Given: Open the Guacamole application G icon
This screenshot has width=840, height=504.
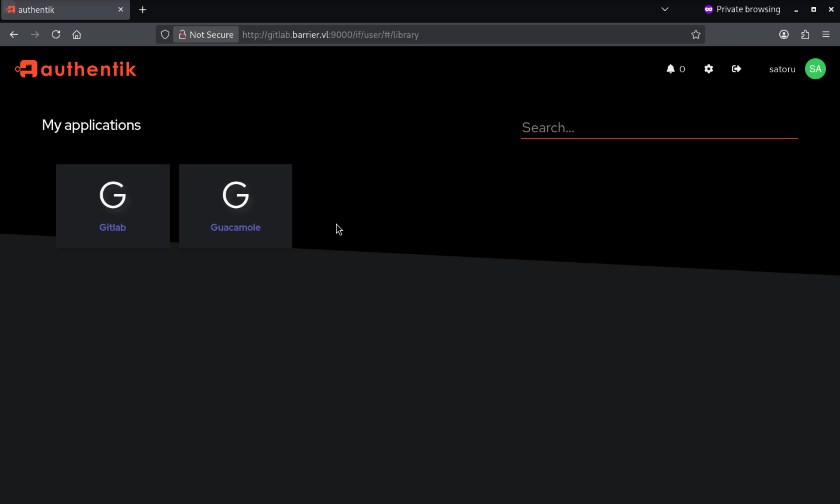Looking at the screenshot, I should pos(236,195).
